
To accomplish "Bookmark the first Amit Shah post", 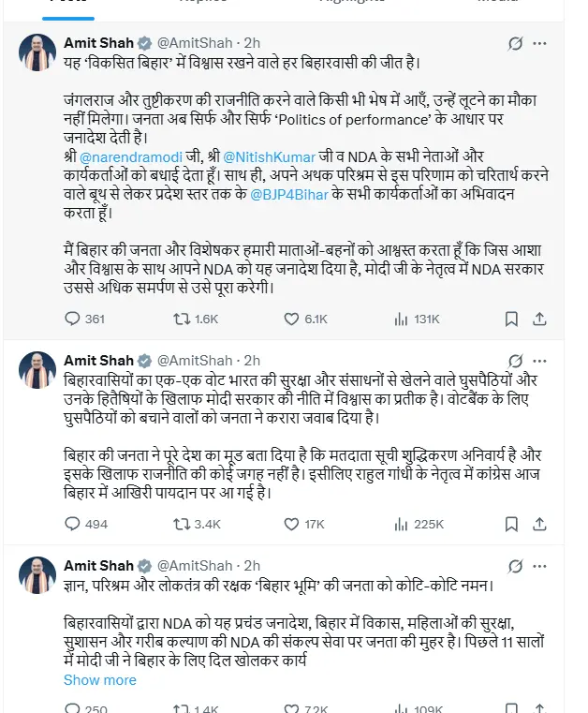I will pos(512,319).
